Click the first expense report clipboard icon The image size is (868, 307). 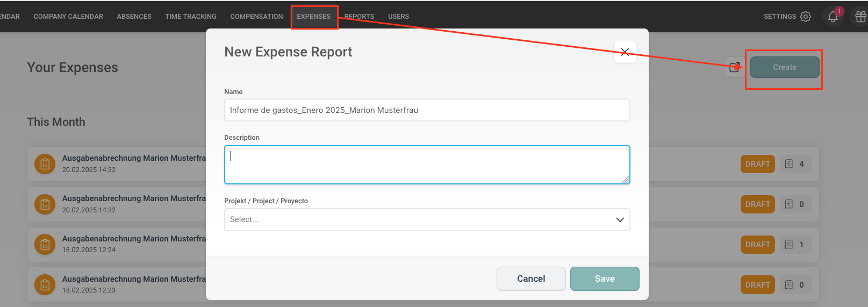[x=45, y=164]
